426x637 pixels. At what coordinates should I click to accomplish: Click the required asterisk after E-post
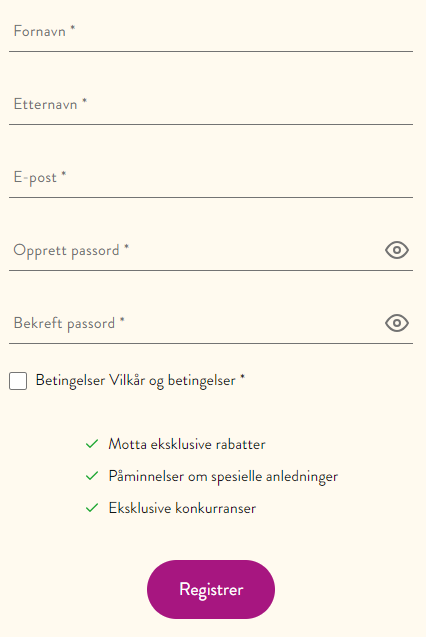pos(64,173)
